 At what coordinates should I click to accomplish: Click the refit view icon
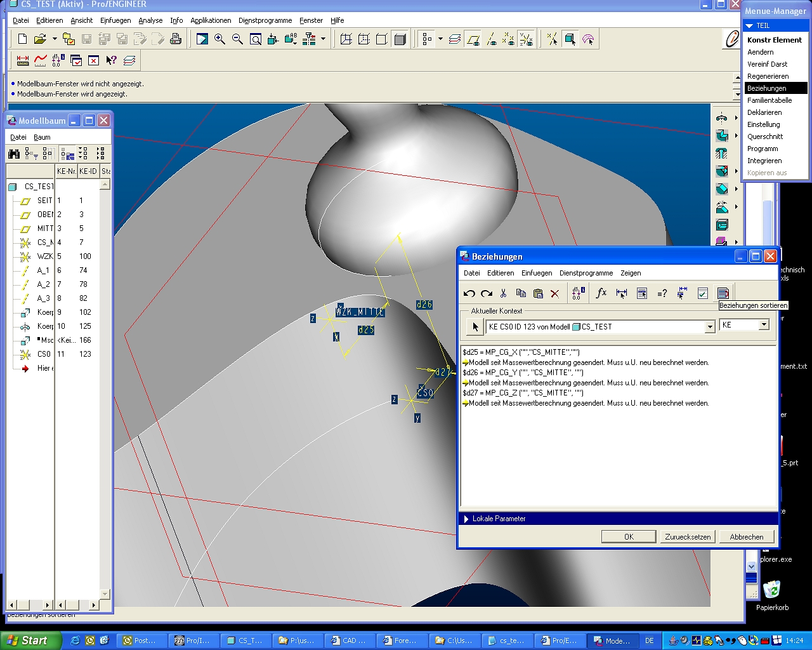pyautogui.click(x=255, y=39)
